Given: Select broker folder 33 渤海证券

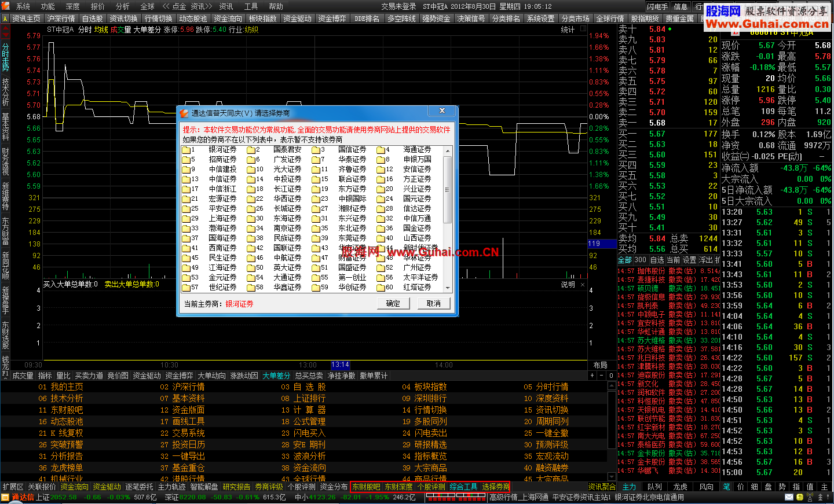Looking at the screenshot, I should pos(210,229).
